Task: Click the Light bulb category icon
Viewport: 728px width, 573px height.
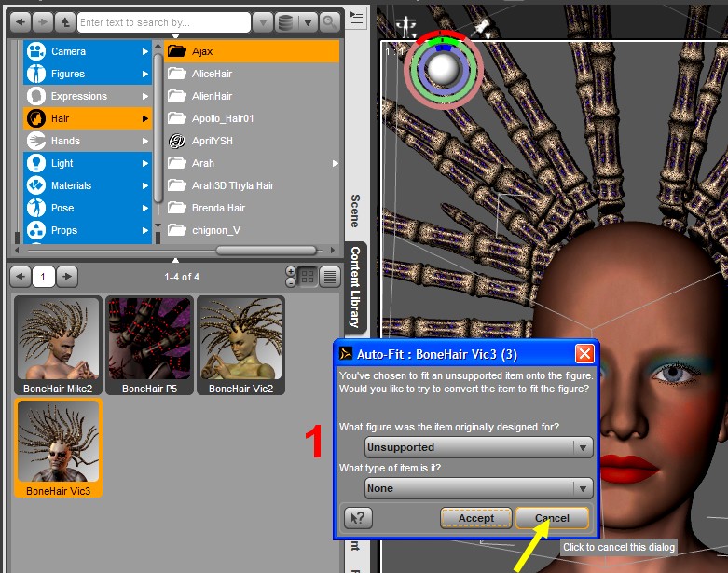Action: pos(35,163)
